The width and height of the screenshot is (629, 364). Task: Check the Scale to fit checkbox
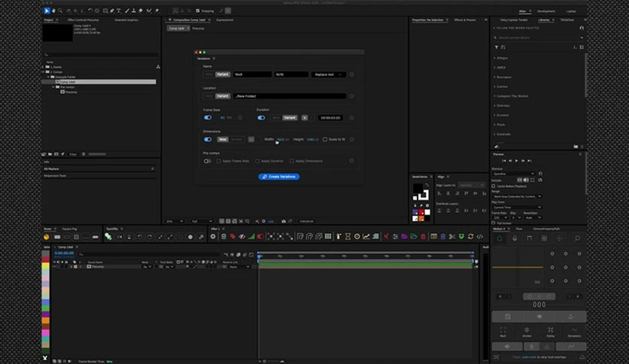[325, 139]
